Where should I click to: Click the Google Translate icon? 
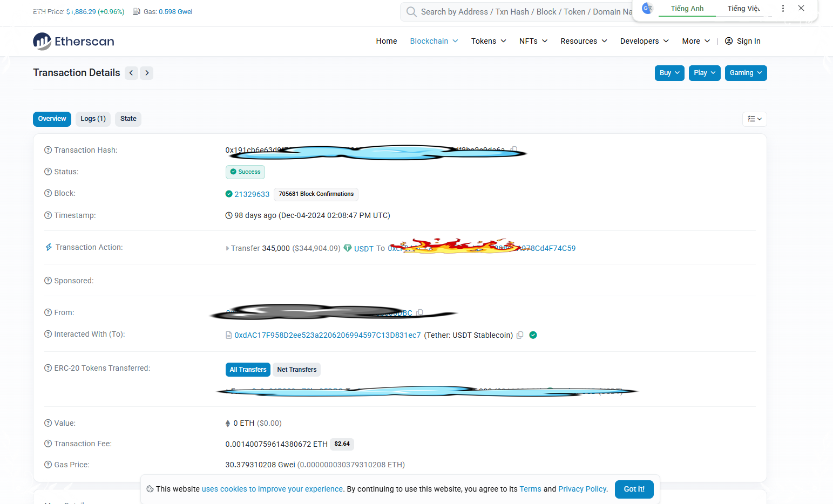[647, 8]
